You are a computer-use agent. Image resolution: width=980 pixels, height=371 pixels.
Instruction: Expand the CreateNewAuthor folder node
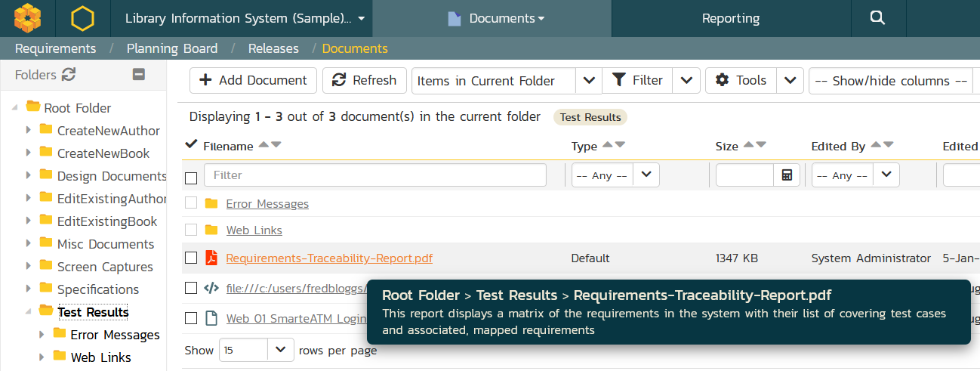click(29, 131)
